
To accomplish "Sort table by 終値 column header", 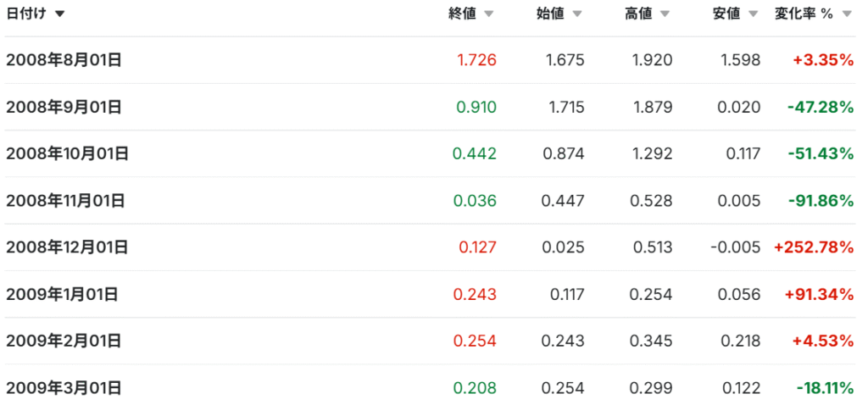I will (x=463, y=14).
